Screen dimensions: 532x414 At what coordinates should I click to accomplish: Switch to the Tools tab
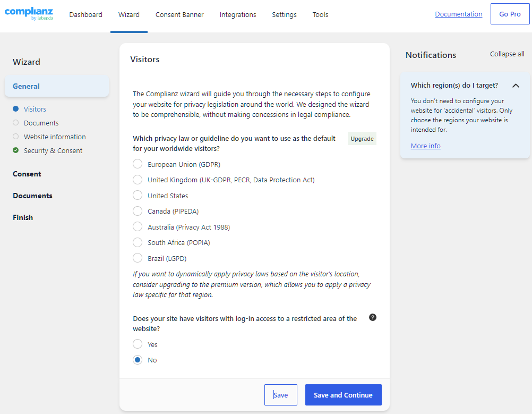tap(320, 14)
